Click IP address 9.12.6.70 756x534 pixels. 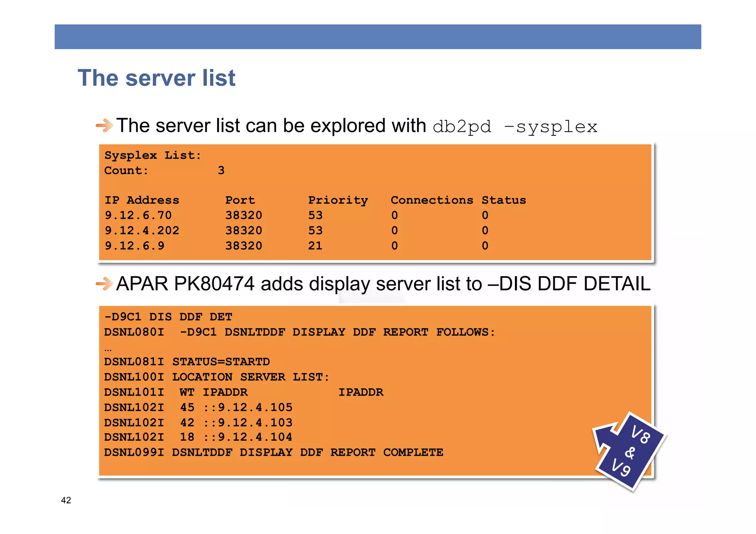[x=138, y=215]
